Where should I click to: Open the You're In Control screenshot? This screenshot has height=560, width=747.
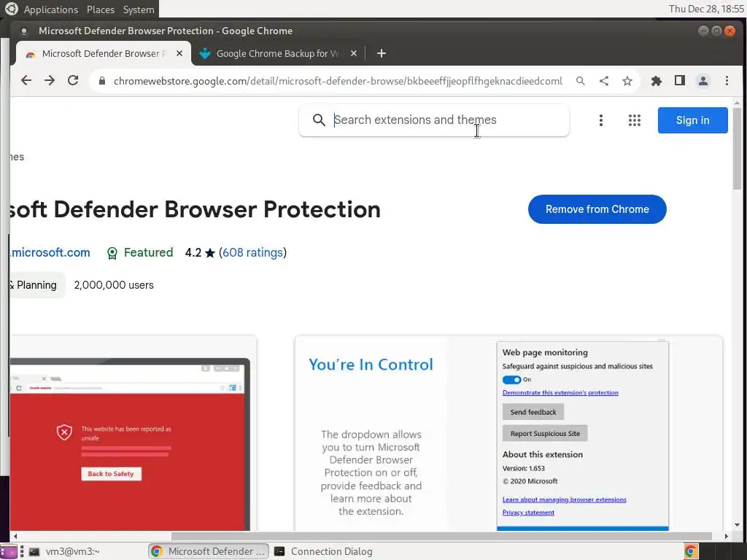(x=508, y=433)
